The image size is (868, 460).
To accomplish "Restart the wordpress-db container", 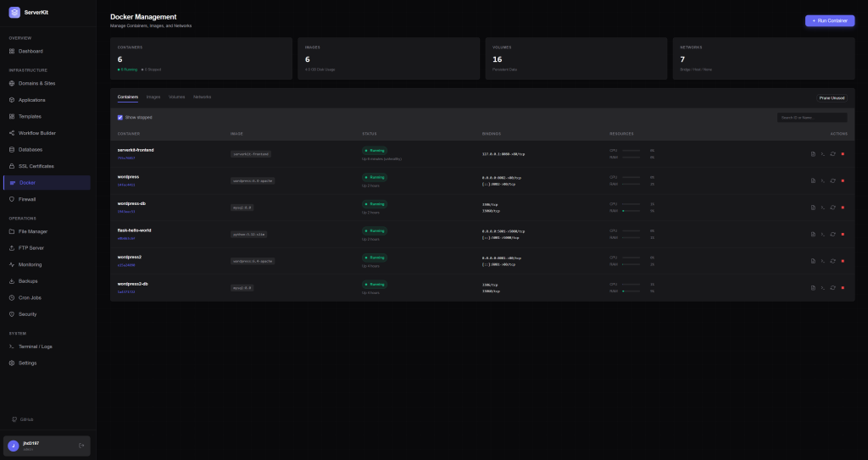I will [x=832, y=207].
